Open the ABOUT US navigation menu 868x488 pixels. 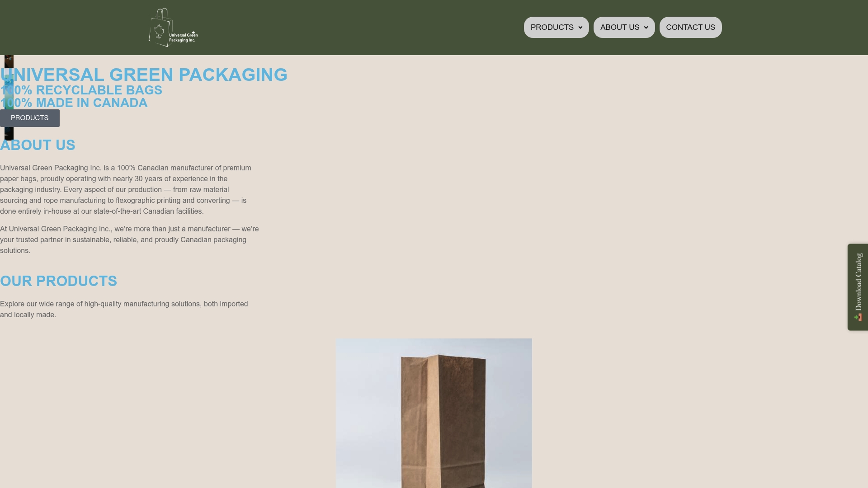click(x=624, y=28)
